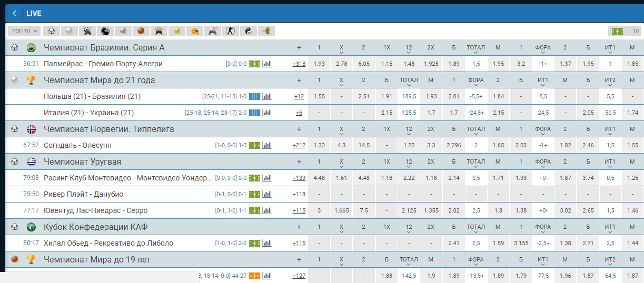Click the Uruguay flag icon
The height and width of the screenshot is (283, 644).
31,161
